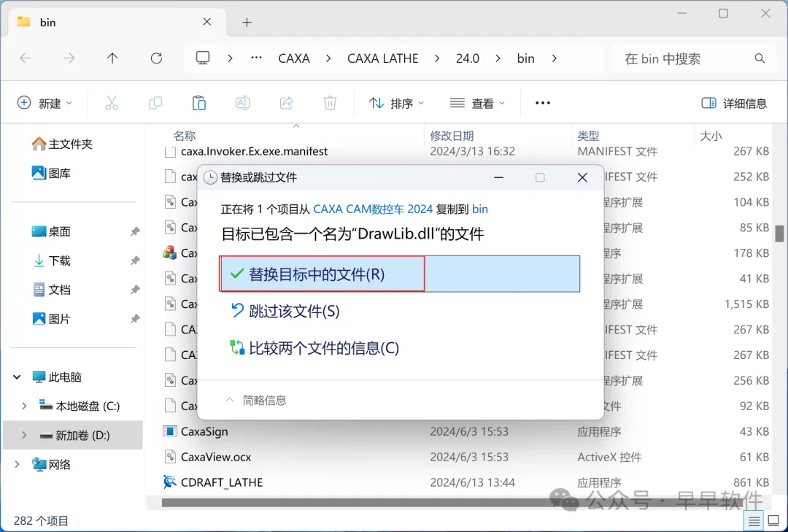Switch to details list view icon

(x=754, y=521)
